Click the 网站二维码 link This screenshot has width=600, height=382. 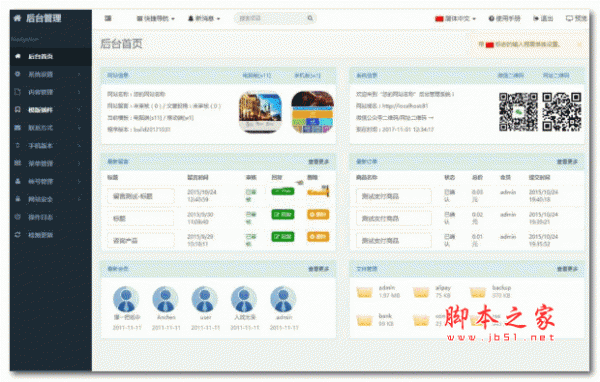[556, 75]
